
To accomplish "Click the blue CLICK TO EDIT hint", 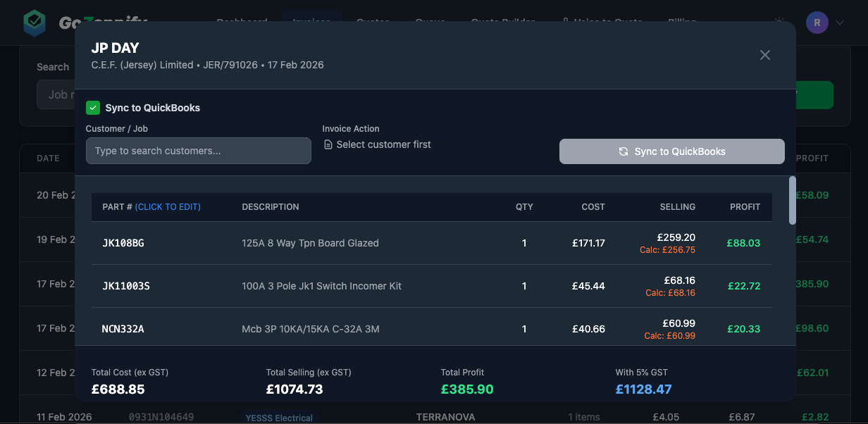I will click(x=168, y=207).
